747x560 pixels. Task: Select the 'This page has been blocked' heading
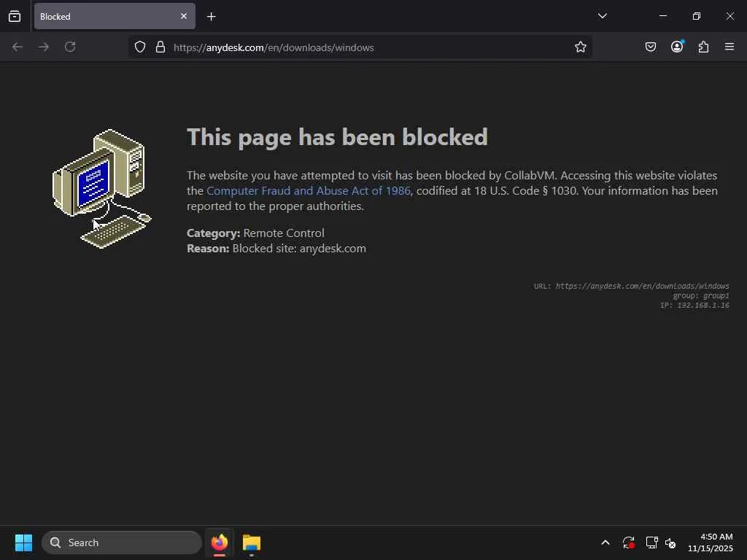point(337,138)
